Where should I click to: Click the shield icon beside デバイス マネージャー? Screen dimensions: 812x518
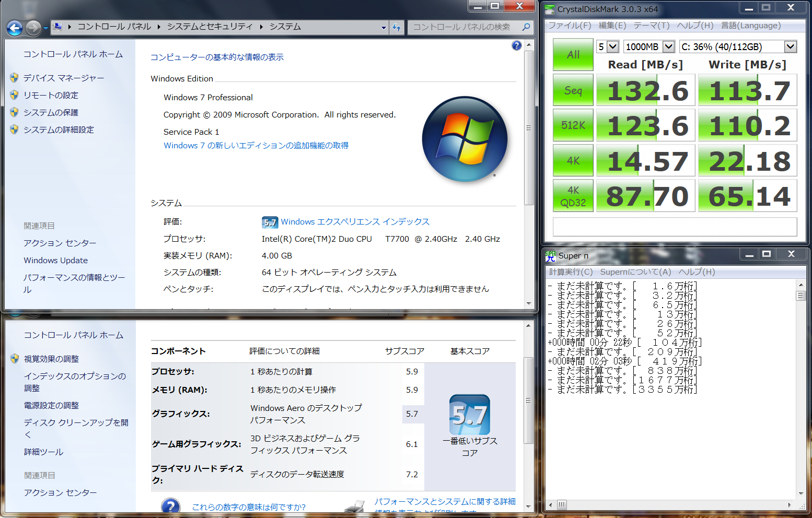click(14, 78)
